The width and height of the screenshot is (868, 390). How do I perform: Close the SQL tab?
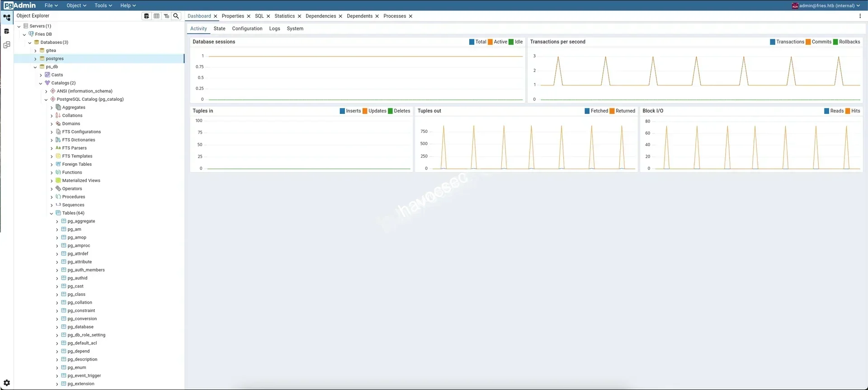tap(268, 16)
